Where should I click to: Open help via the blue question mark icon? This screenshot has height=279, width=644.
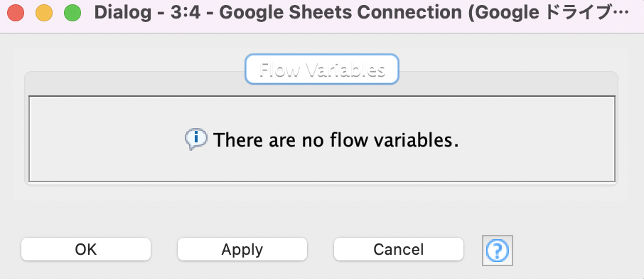coord(498,250)
